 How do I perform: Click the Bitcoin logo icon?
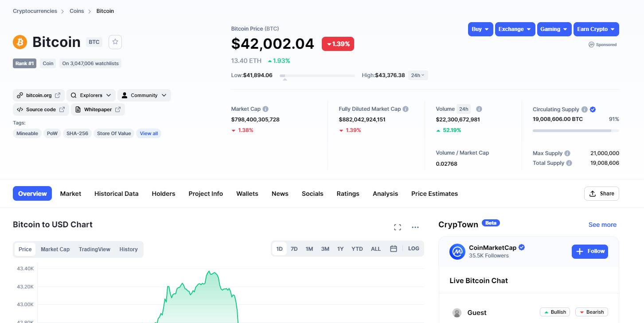coord(20,42)
